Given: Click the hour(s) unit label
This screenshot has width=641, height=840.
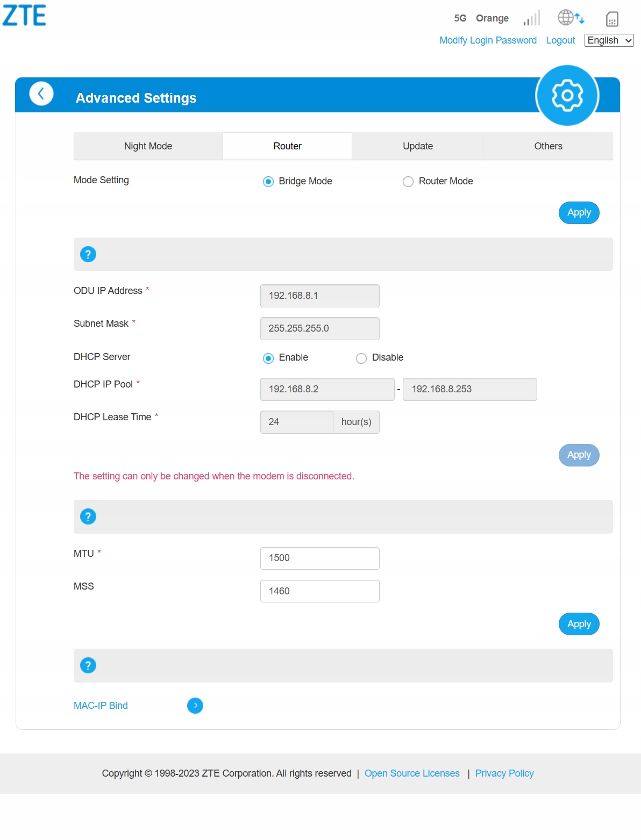Looking at the screenshot, I should 357,422.
